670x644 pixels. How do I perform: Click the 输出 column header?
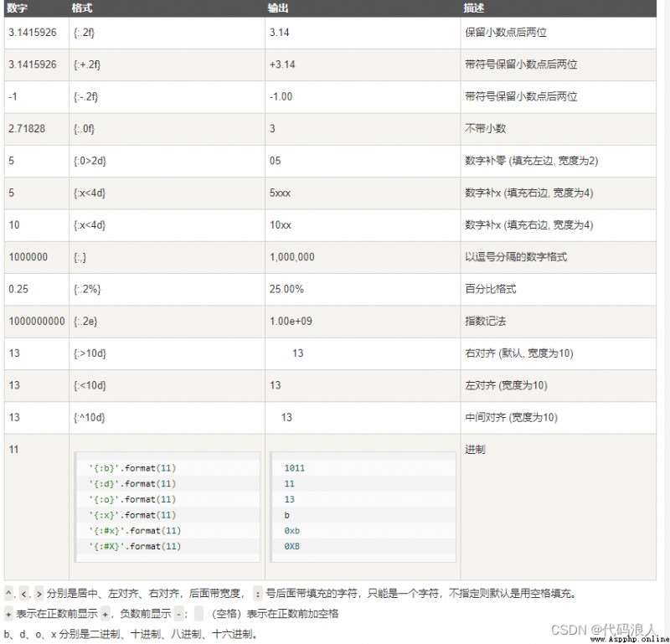(278, 8)
